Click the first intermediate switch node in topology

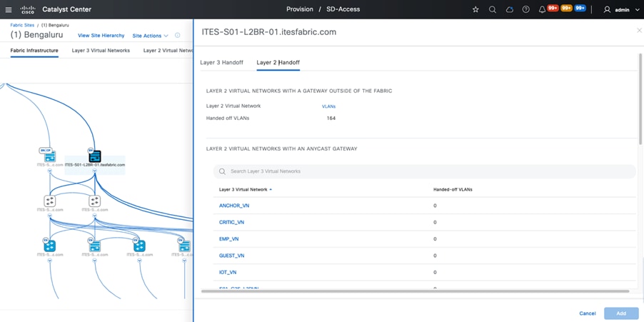point(50,201)
